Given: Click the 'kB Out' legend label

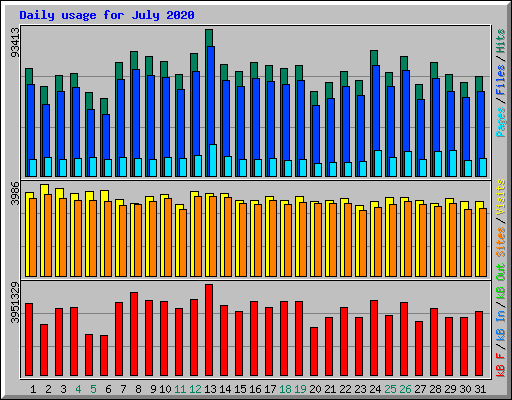Looking at the screenshot, I should (501, 282).
